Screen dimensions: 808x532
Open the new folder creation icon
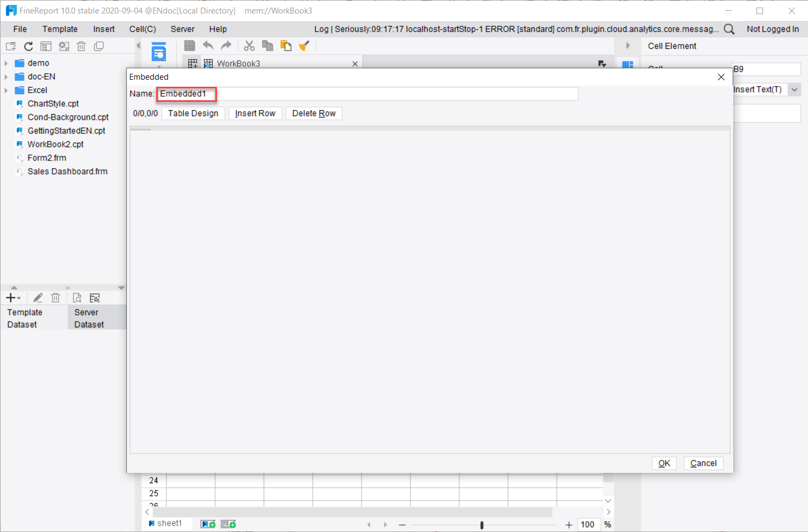pos(10,46)
